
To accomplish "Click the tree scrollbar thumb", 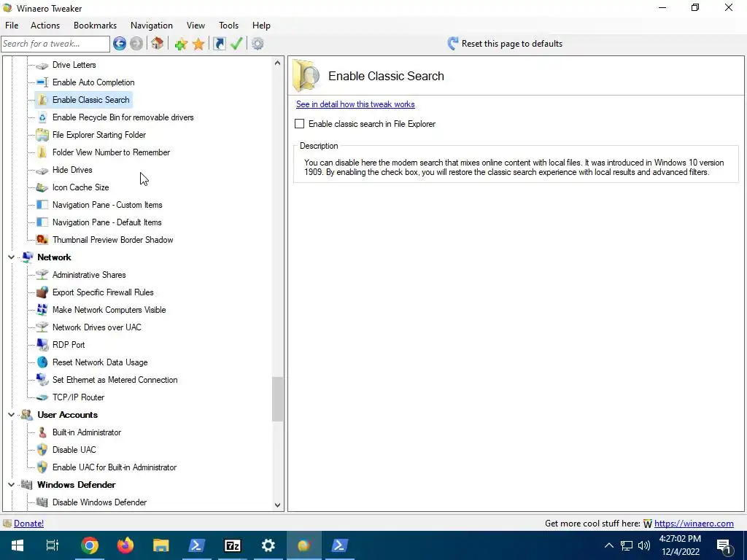I will click(277, 399).
